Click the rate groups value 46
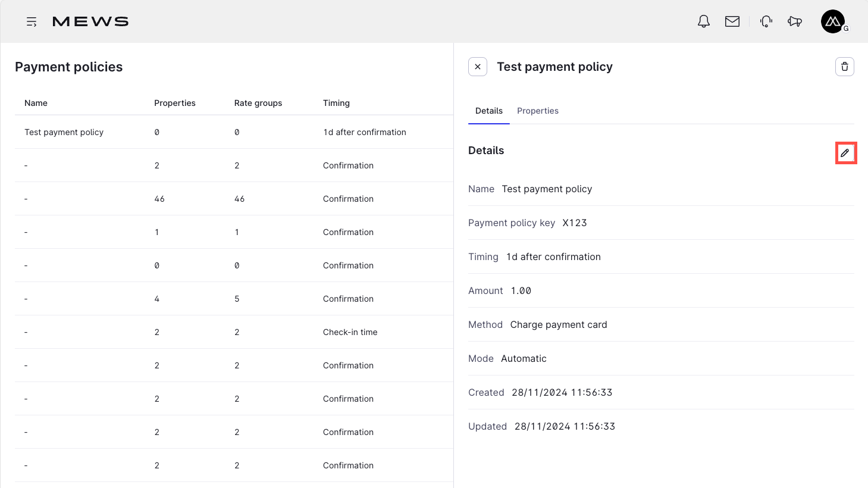Screen dimensions: 868x488 pyautogui.click(x=239, y=199)
